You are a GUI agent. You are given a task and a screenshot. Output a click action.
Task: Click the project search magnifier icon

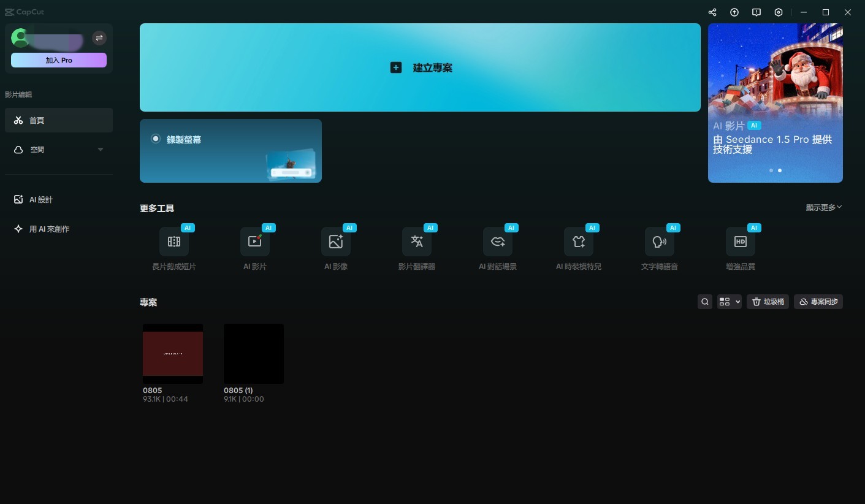[x=705, y=302]
